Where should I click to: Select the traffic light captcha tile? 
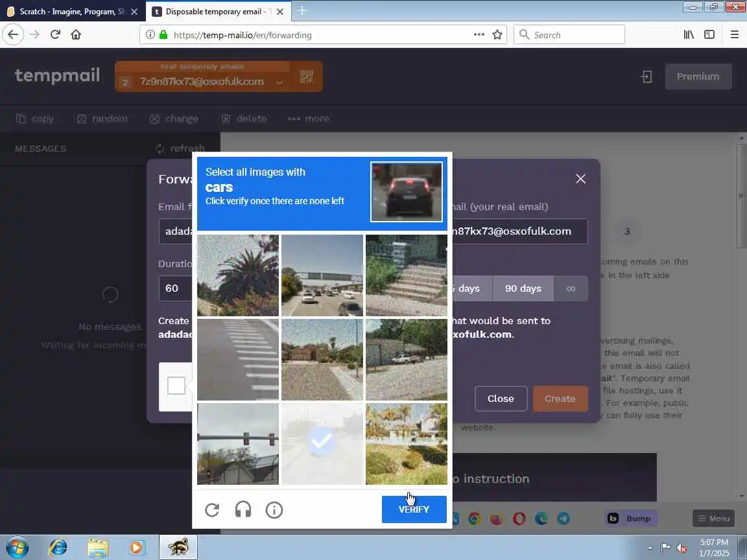pyautogui.click(x=238, y=444)
